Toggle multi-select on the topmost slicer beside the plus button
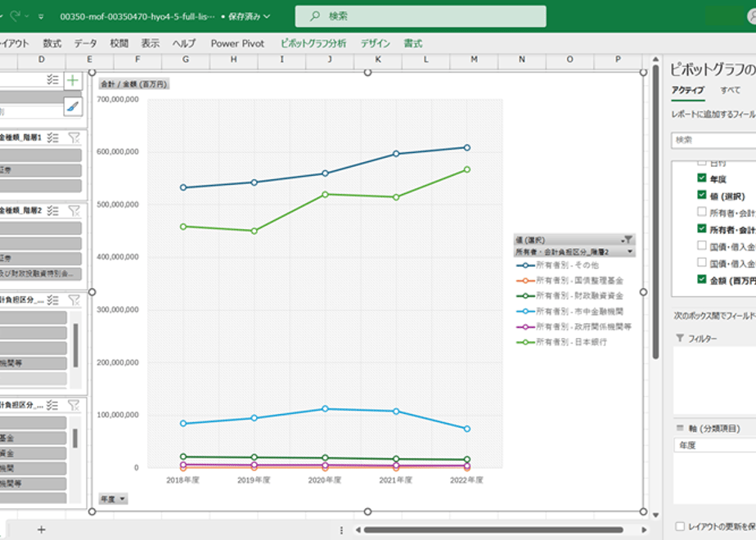Screen dimensions: 756x540 (x=52, y=79)
